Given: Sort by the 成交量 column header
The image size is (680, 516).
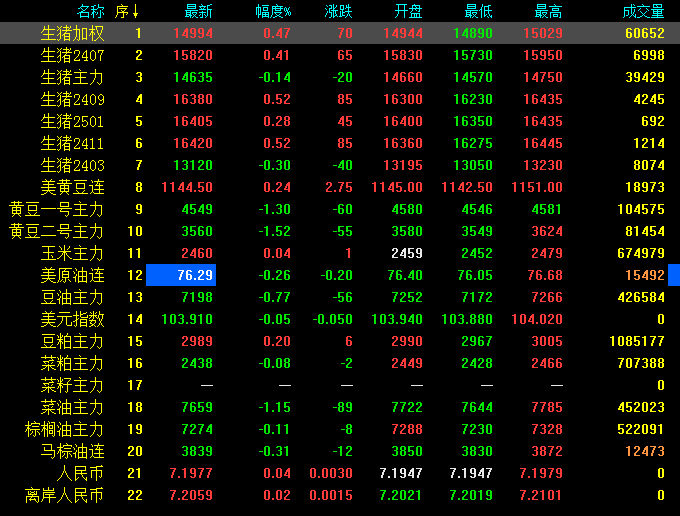Looking at the screenshot, I should pos(644,11).
